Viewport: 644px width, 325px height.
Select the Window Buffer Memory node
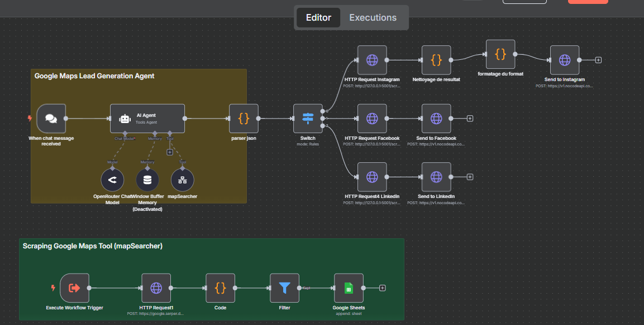click(x=147, y=180)
